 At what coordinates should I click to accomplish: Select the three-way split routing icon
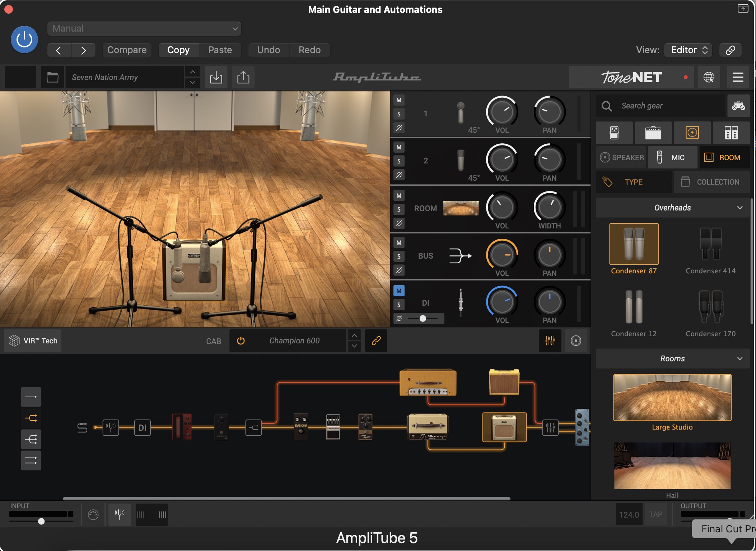pyautogui.click(x=31, y=439)
